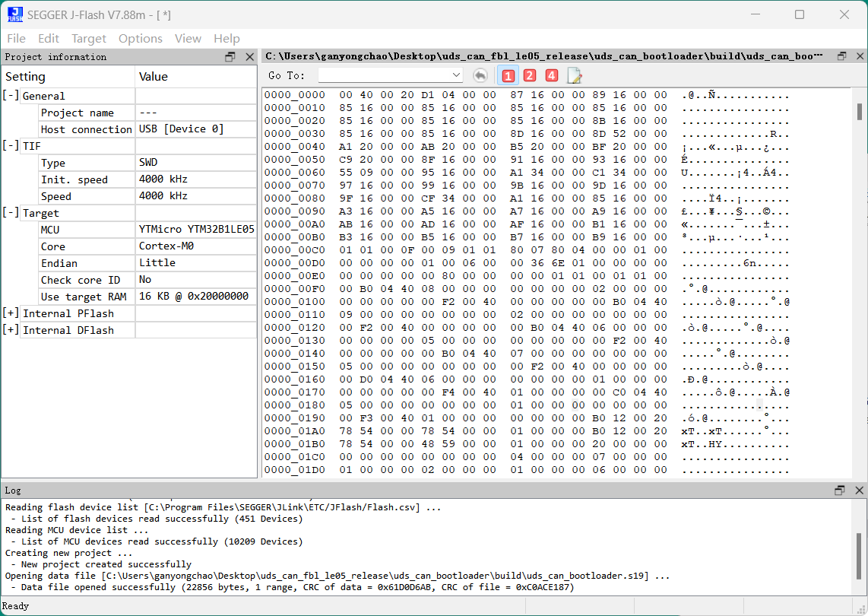Click the MCU YTMicro YTM32B1LE05 value
The width and height of the screenshot is (868, 616).
click(197, 230)
